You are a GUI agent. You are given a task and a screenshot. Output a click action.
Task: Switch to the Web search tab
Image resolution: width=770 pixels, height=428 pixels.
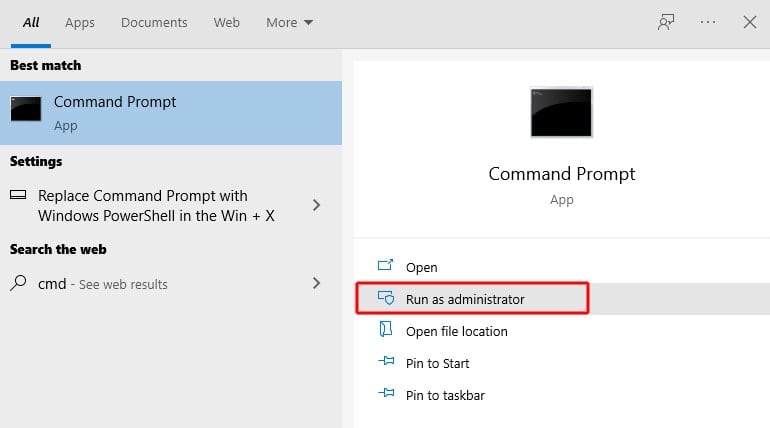tap(226, 23)
